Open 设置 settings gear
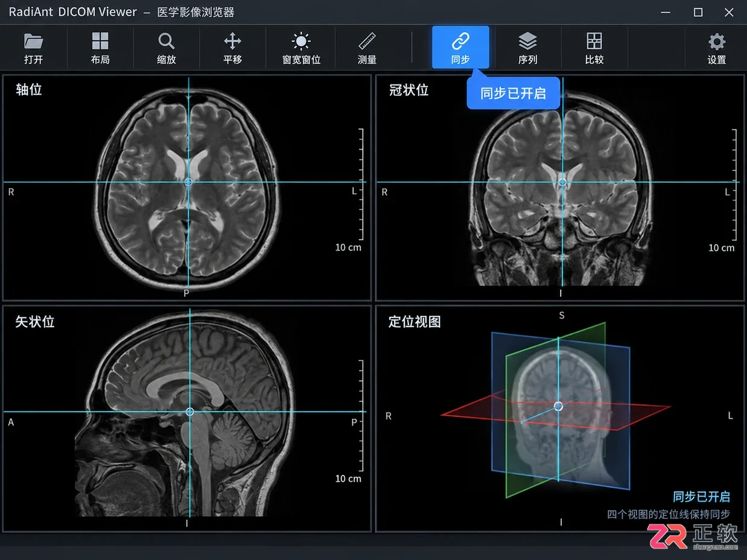This screenshot has width=747, height=560. [716, 48]
